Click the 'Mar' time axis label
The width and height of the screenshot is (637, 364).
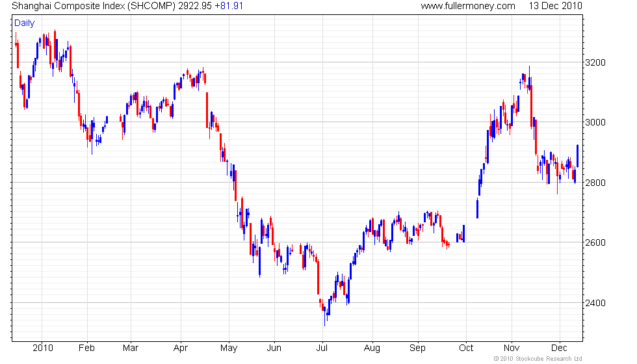tap(131, 348)
